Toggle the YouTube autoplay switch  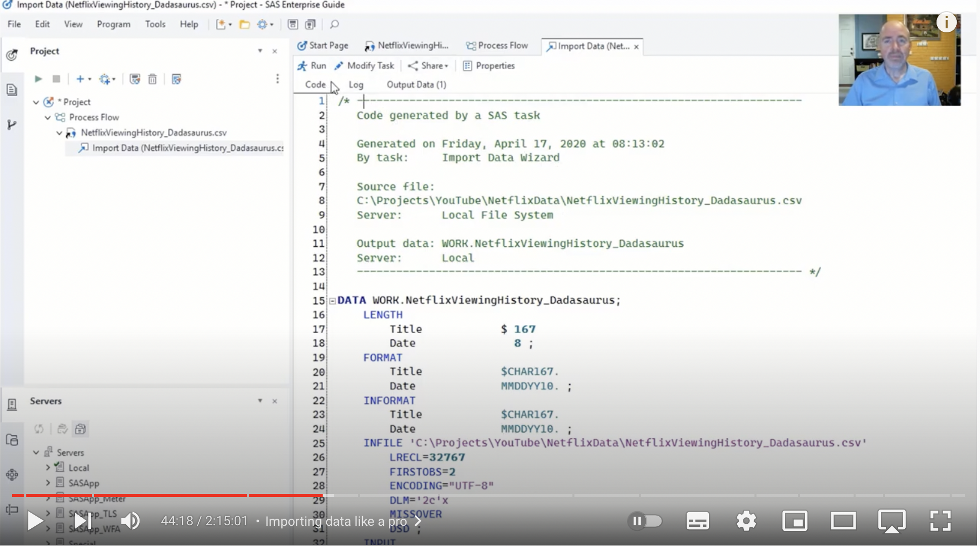point(645,521)
